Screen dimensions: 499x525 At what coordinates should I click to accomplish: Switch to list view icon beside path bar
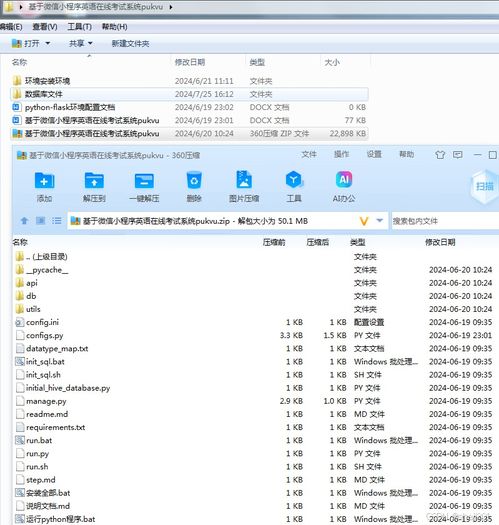click(x=57, y=221)
